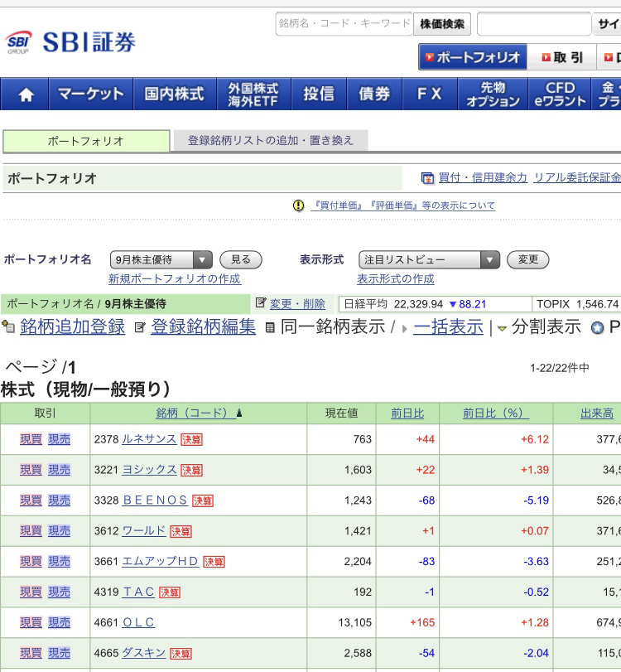
Task: Click 変更・削除 link
Action: tap(297, 304)
